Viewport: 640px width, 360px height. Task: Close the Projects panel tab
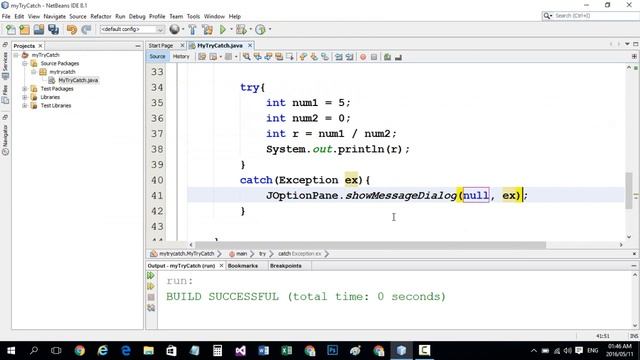40,46
